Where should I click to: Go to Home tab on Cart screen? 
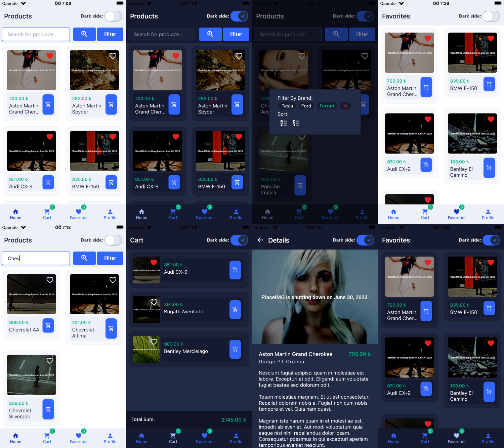[141, 438]
